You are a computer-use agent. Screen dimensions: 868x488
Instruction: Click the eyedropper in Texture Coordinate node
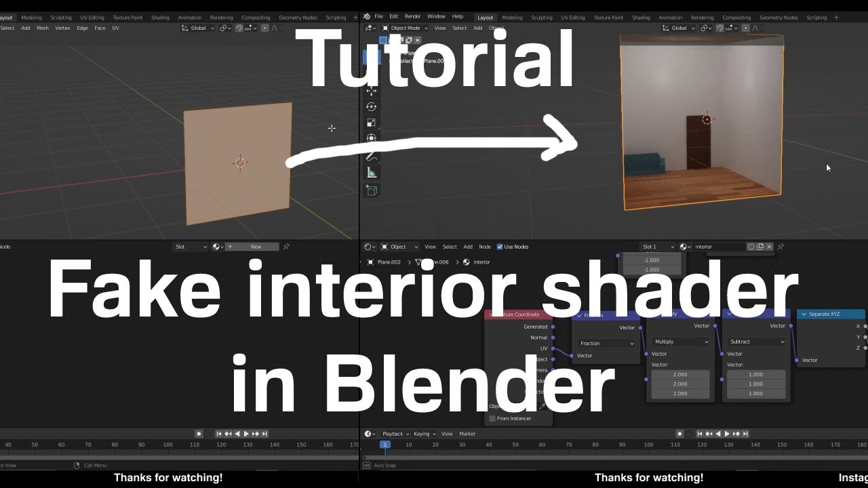tap(542, 407)
